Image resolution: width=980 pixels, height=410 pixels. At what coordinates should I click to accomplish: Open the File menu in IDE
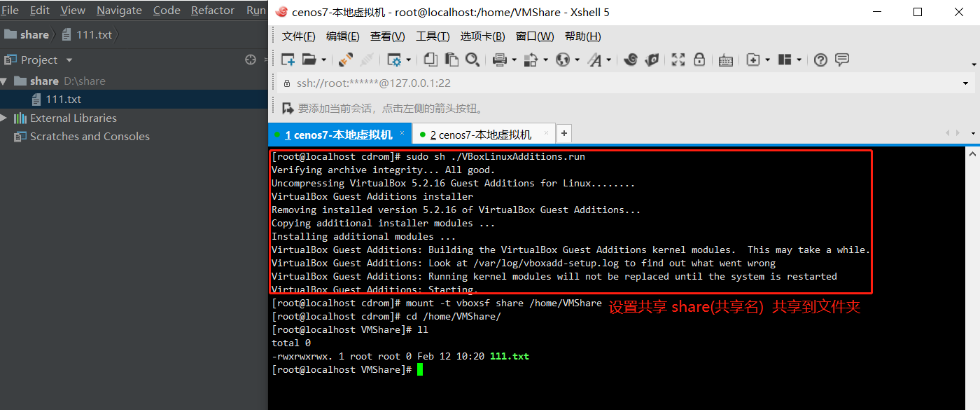pos(10,11)
